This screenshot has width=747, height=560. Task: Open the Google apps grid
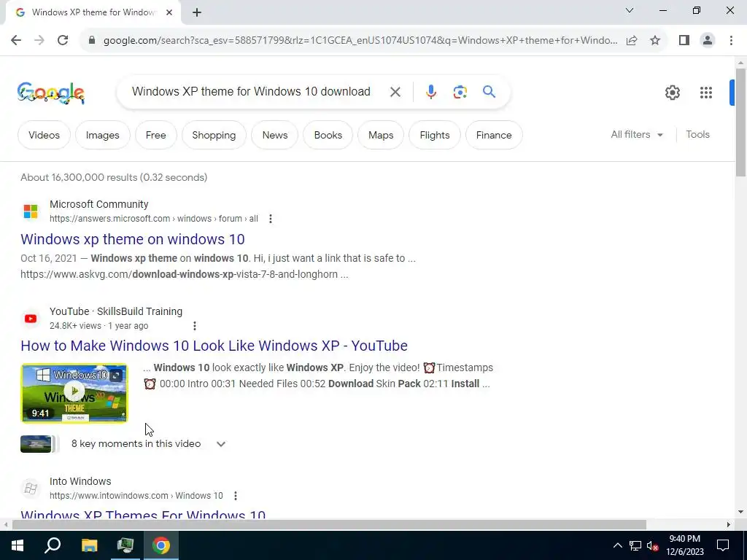(x=705, y=93)
